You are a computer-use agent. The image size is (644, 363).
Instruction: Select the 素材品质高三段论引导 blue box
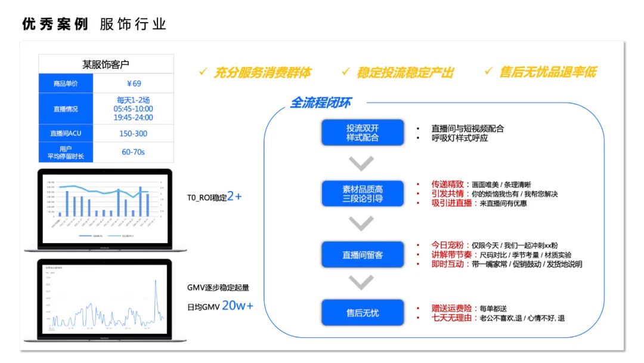pyautogui.click(x=363, y=193)
